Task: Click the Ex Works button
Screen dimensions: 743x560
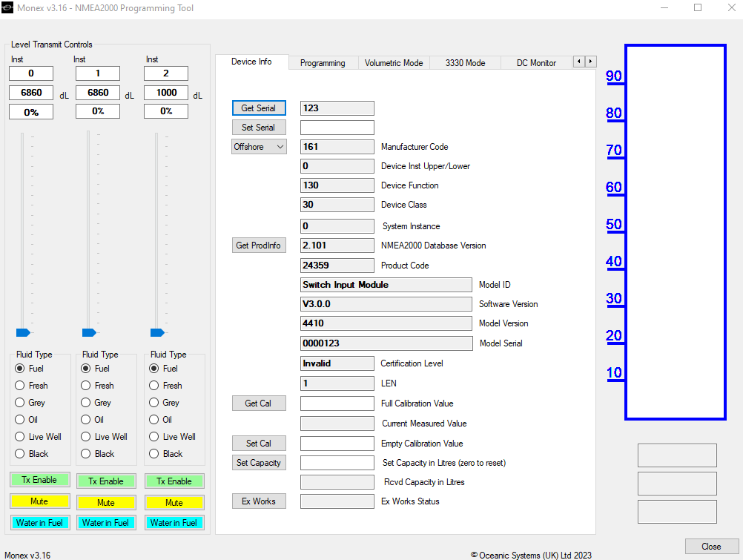Action: pyautogui.click(x=259, y=501)
